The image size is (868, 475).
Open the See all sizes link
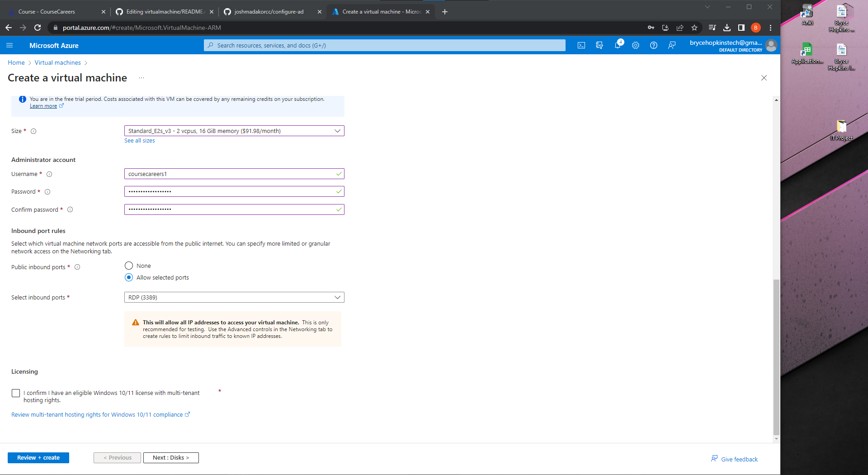tap(139, 140)
